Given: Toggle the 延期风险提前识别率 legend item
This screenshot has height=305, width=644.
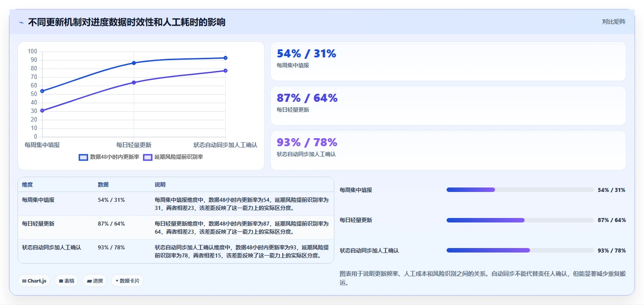Looking at the screenshot, I should point(173,157).
